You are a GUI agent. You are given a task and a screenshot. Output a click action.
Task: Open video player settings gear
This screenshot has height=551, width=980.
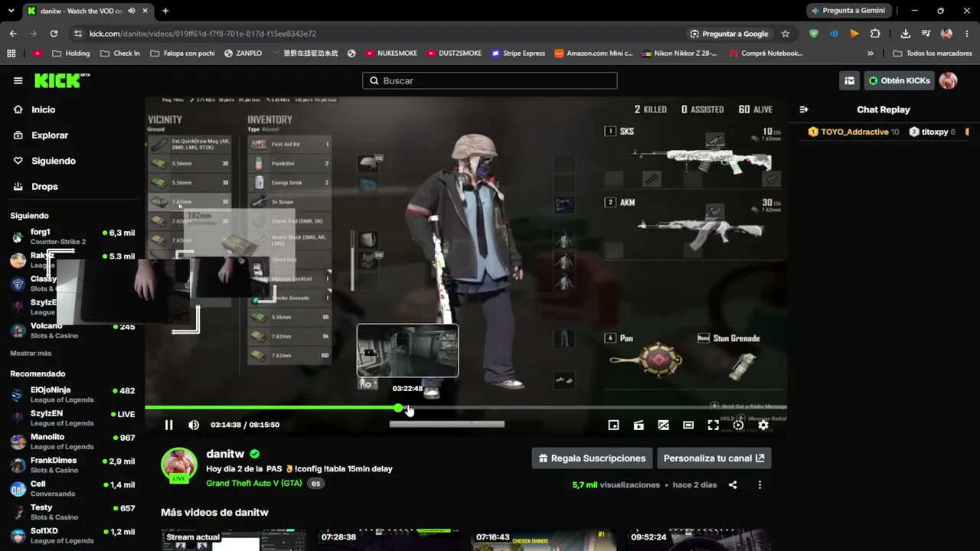pyautogui.click(x=763, y=425)
